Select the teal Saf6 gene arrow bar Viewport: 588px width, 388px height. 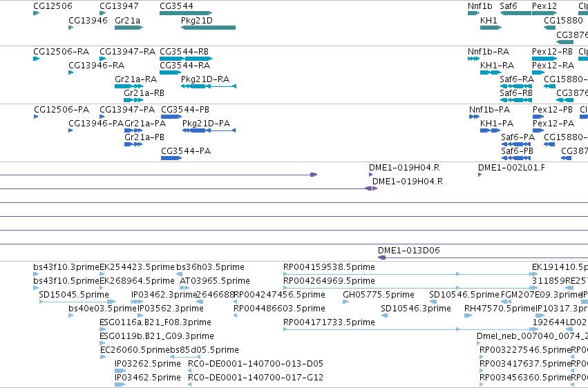coord(515,13)
